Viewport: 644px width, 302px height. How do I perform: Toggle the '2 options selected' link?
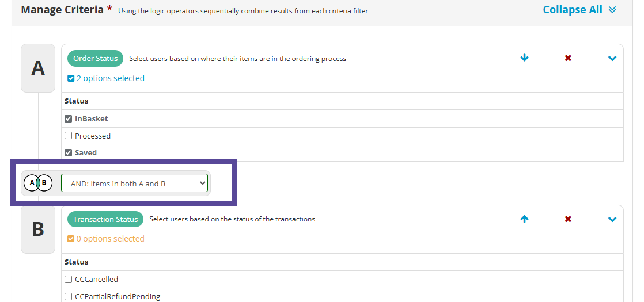(106, 78)
